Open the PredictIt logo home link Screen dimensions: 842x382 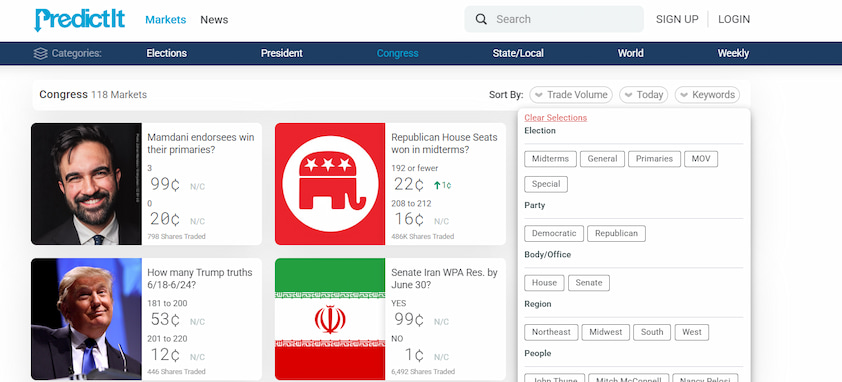tap(79, 20)
